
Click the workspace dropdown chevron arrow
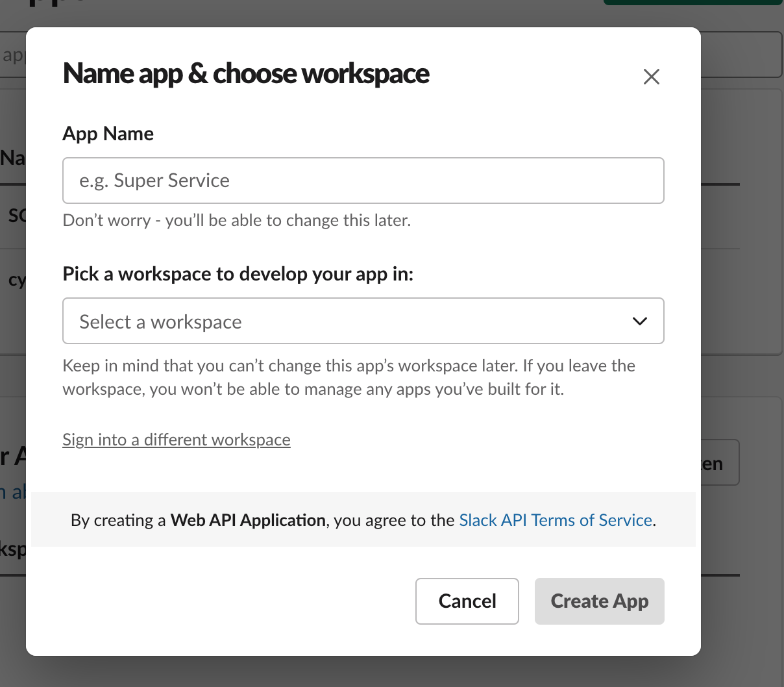click(x=639, y=321)
